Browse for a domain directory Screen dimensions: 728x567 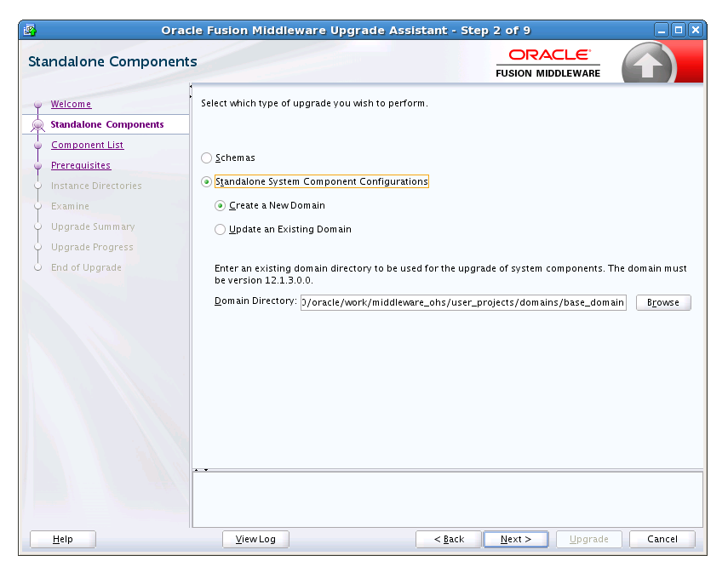(x=663, y=302)
